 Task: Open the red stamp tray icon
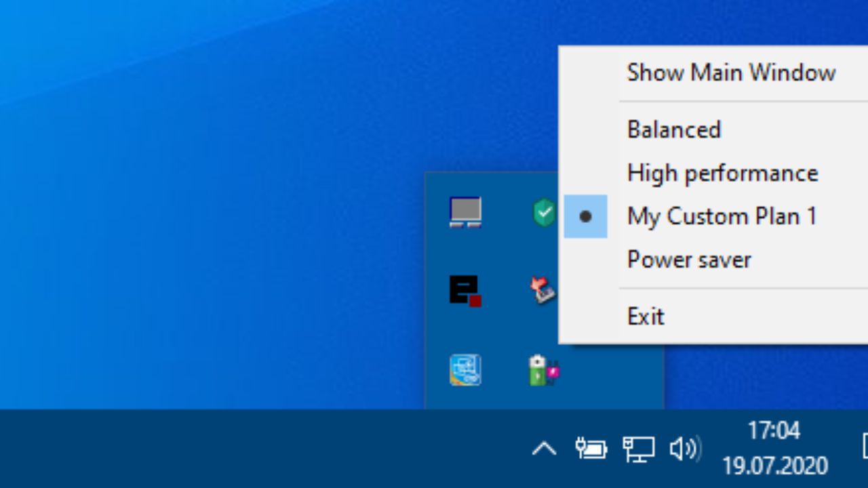pyautogui.click(x=542, y=291)
